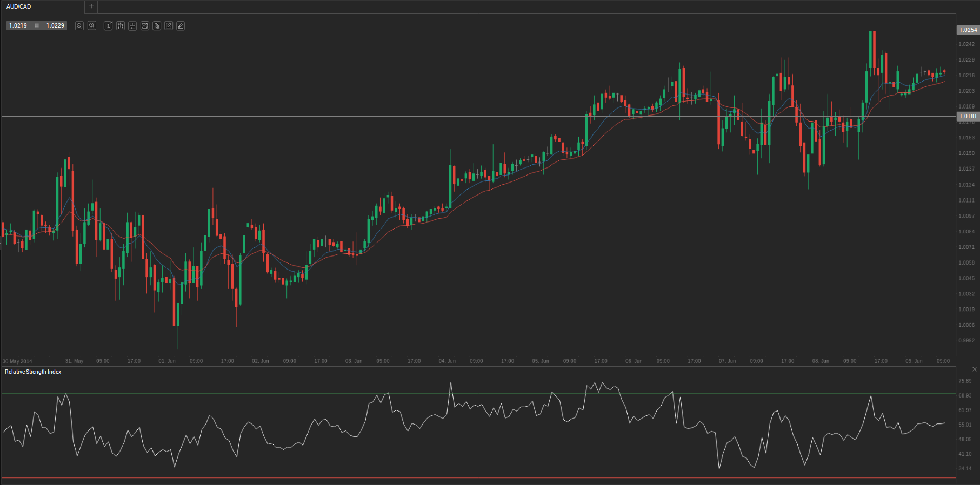Image resolution: width=980 pixels, height=485 pixels.
Task: Select the 1.0254 price level marker
Action: coord(968,30)
